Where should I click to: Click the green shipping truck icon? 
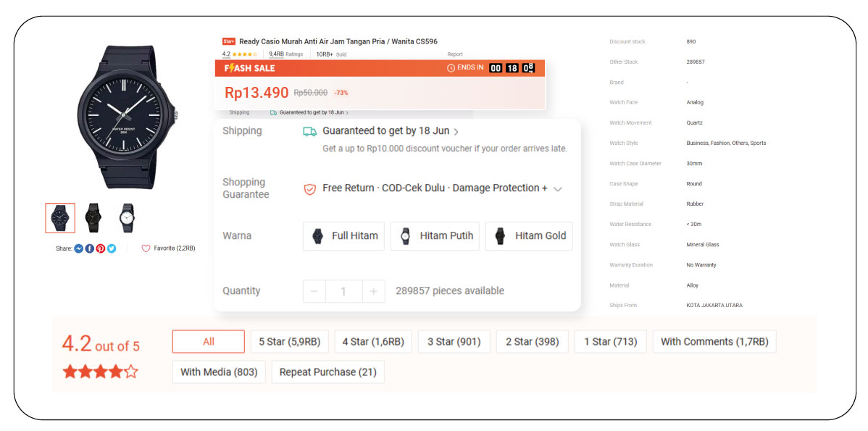pyautogui.click(x=308, y=130)
